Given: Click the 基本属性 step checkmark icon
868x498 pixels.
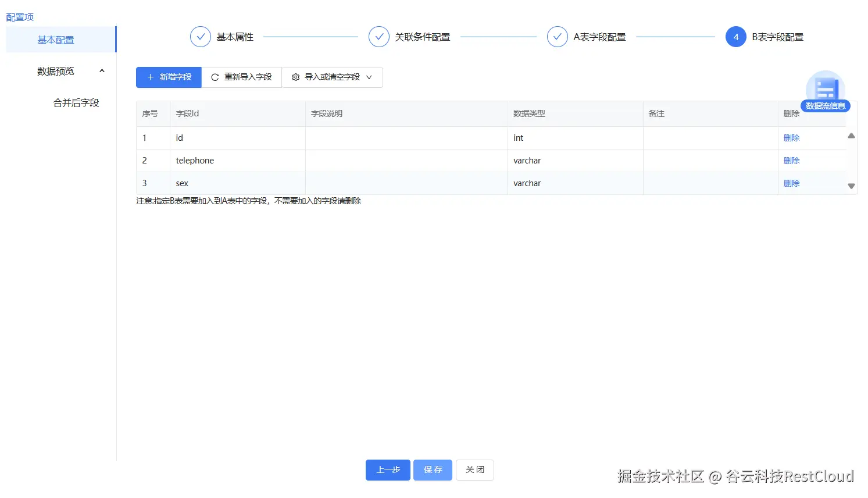Looking at the screenshot, I should (201, 37).
